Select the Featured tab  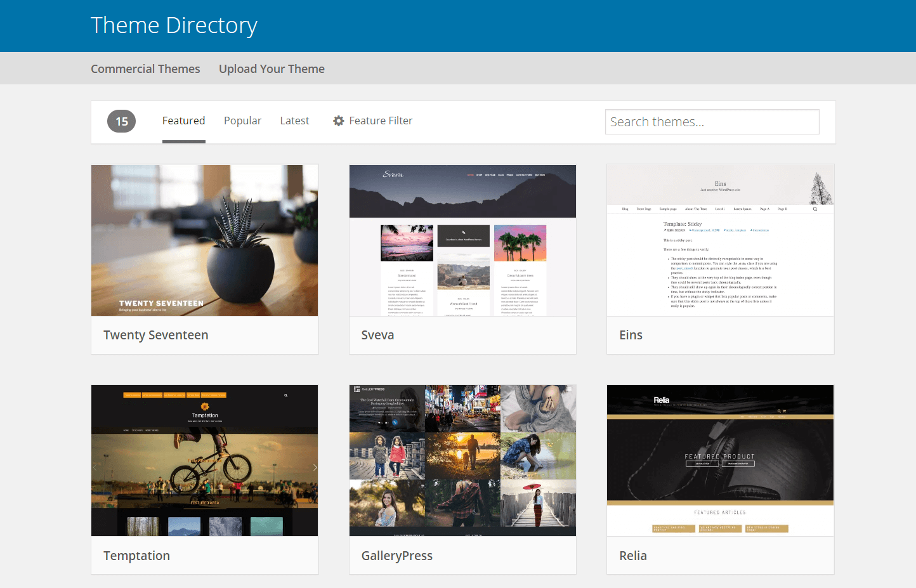tap(183, 121)
